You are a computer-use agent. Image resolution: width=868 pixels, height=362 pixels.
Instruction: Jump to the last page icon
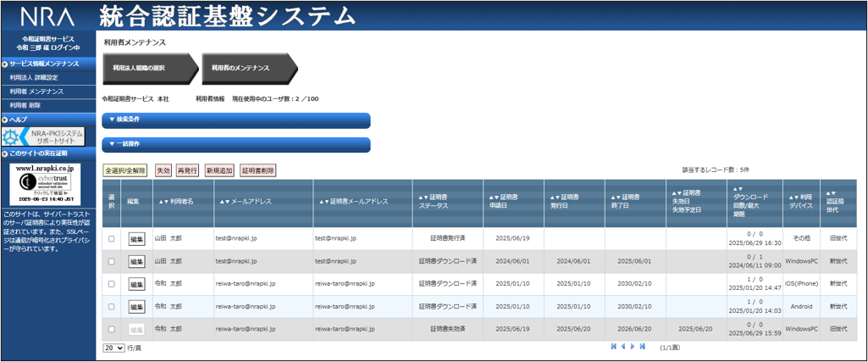643,347
